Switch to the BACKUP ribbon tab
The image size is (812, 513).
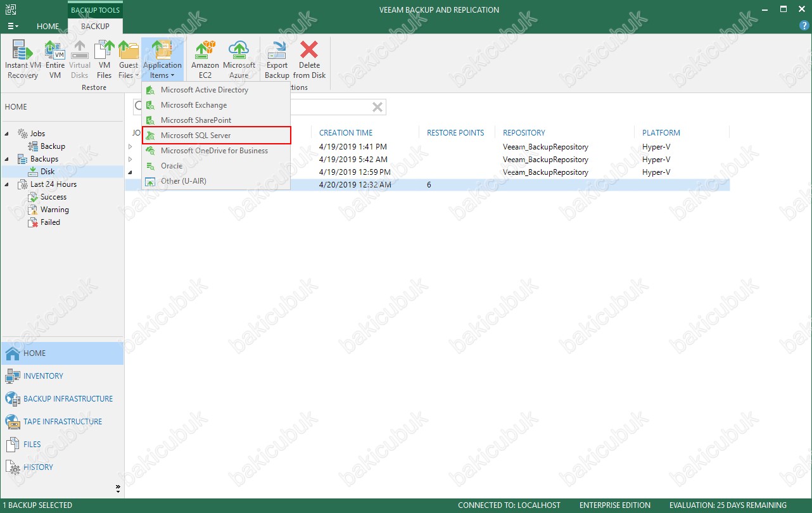(95, 27)
